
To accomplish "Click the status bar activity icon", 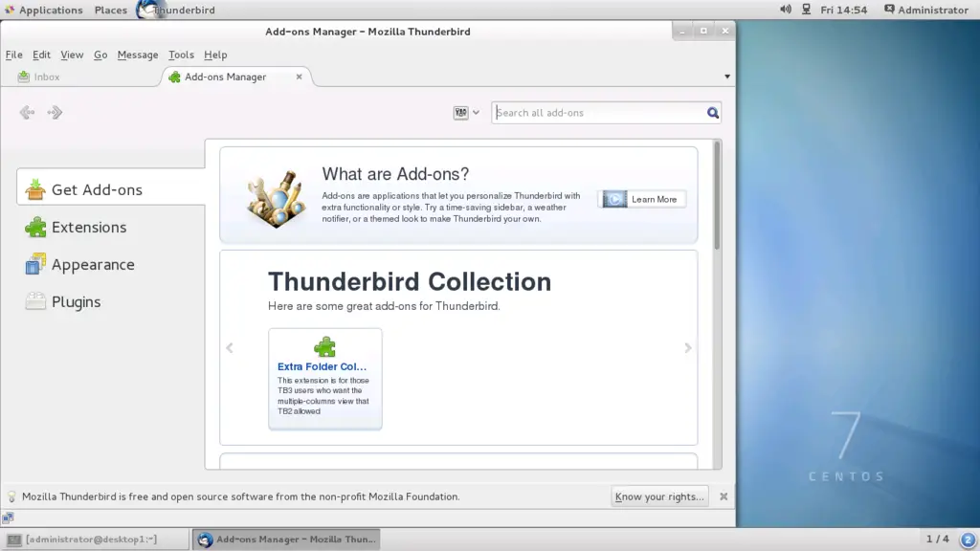I will 8,518.
